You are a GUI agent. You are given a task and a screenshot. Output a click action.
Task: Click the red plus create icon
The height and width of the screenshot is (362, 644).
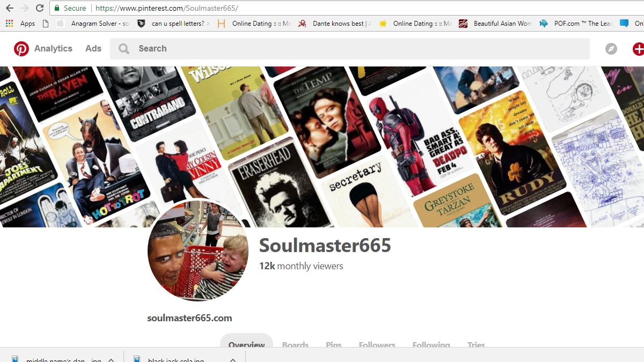(638, 49)
